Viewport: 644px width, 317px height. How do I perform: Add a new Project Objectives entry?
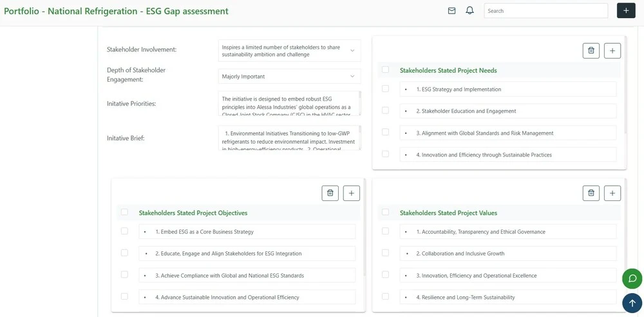click(x=351, y=193)
